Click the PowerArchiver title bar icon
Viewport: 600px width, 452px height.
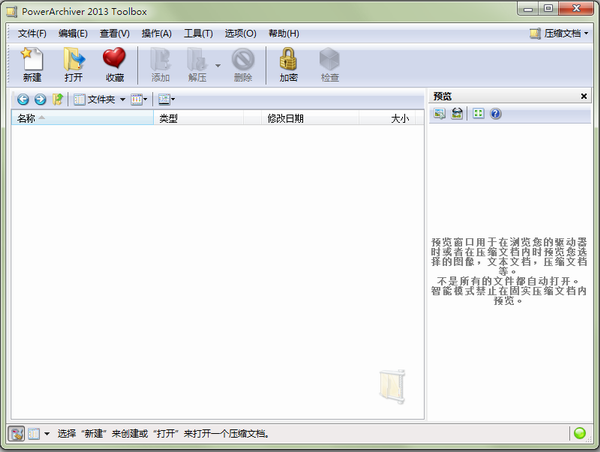[x=11, y=12]
